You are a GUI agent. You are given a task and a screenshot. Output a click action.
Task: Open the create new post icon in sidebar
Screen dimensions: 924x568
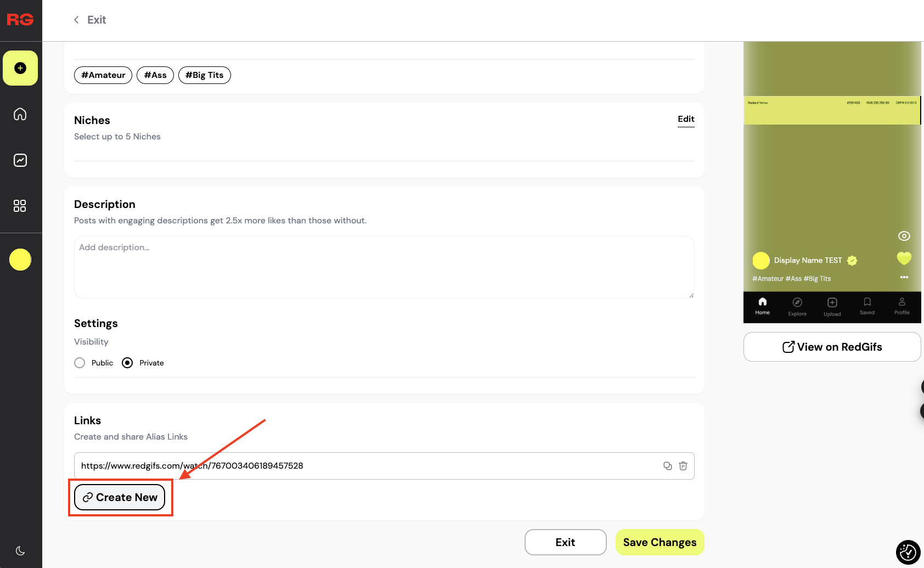pyautogui.click(x=20, y=68)
